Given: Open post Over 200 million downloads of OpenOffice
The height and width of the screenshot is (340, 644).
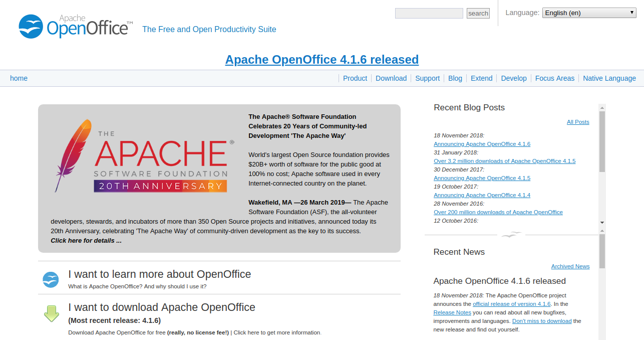Looking at the screenshot, I should click(x=498, y=212).
